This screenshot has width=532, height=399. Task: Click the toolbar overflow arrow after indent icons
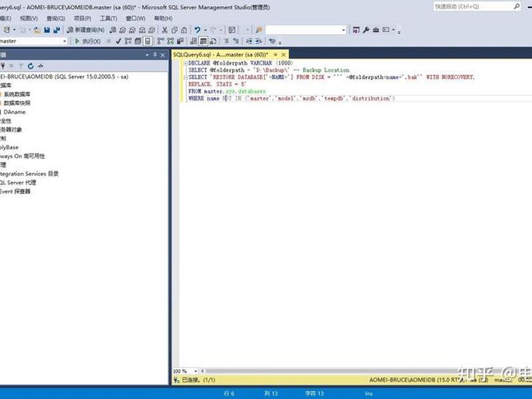click(280, 42)
